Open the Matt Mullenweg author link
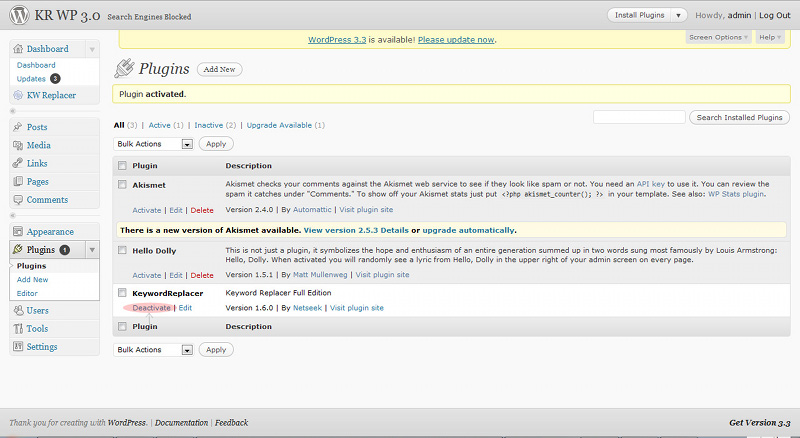800x438 pixels. coord(320,275)
